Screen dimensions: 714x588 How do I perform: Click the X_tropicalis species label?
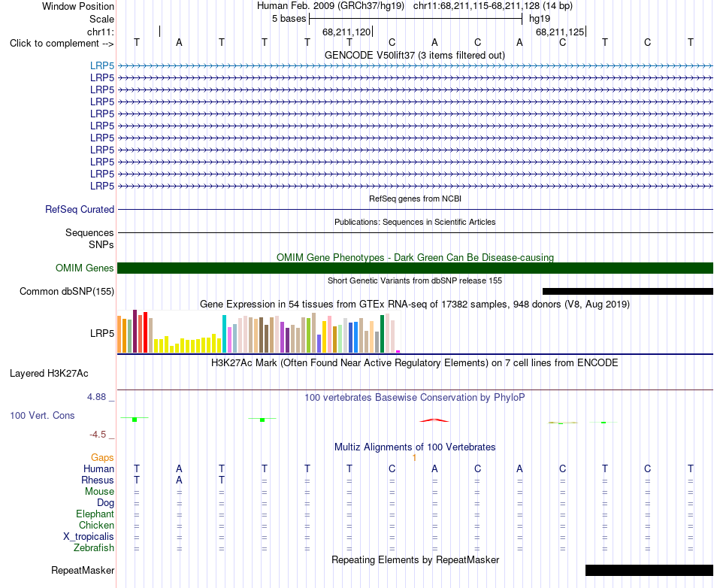pos(89,537)
